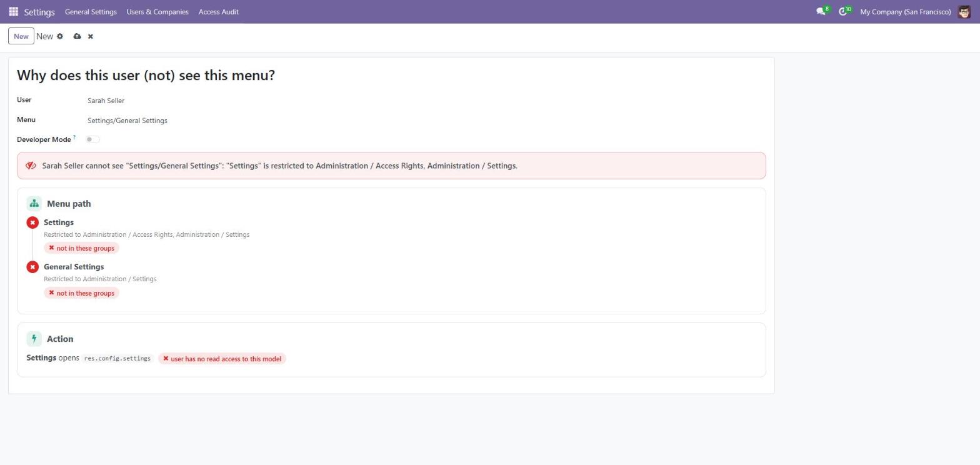Image resolution: width=980 pixels, height=465 pixels.
Task: Click the red X status next to General Settings
Action: point(32,267)
